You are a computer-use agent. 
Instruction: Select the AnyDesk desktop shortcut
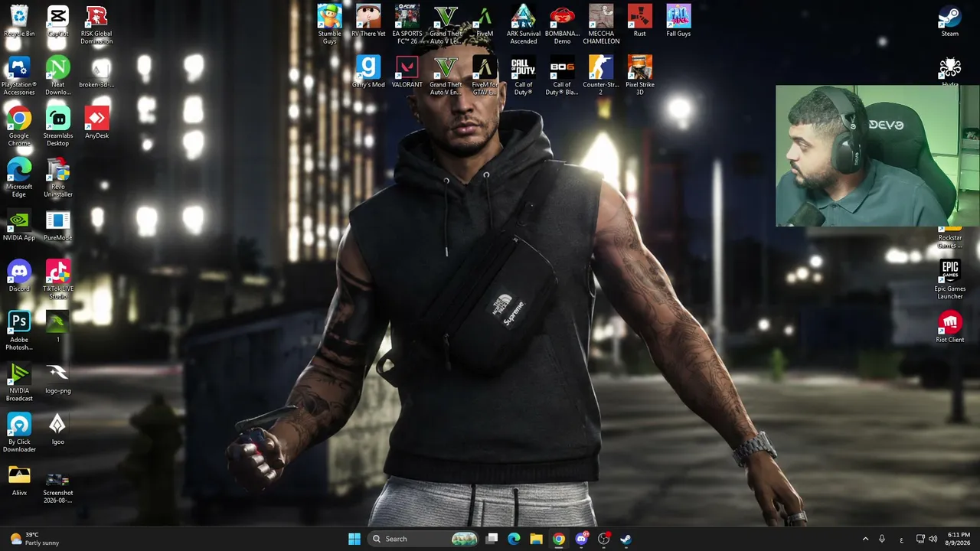(96, 123)
